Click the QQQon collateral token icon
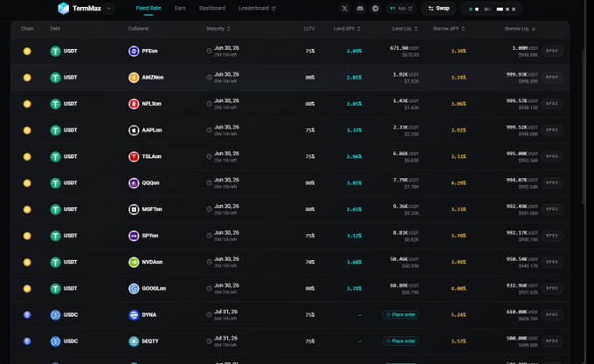 click(x=134, y=183)
